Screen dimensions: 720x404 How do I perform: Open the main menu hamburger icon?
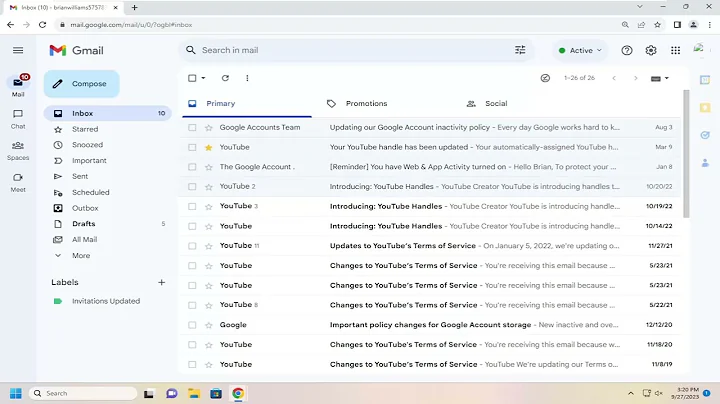pyautogui.click(x=18, y=50)
